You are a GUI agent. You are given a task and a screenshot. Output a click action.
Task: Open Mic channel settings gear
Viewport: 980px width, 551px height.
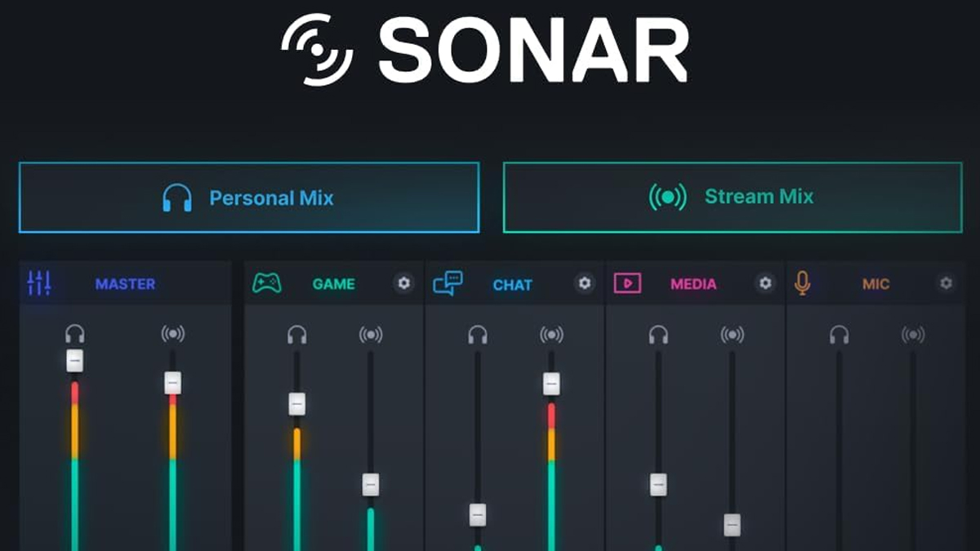pyautogui.click(x=946, y=283)
